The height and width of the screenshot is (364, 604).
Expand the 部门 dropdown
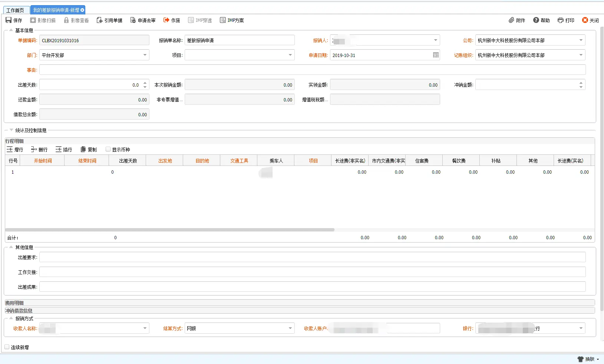(x=145, y=55)
